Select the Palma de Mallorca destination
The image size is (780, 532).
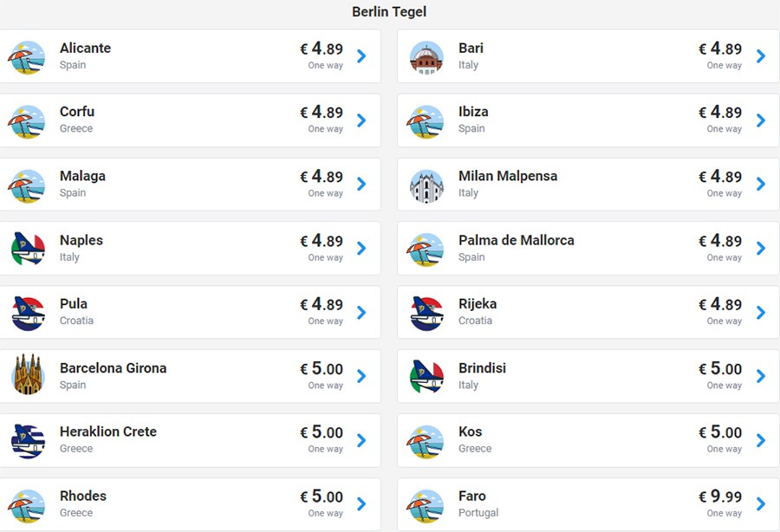pyautogui.click(x=516, y=241)
